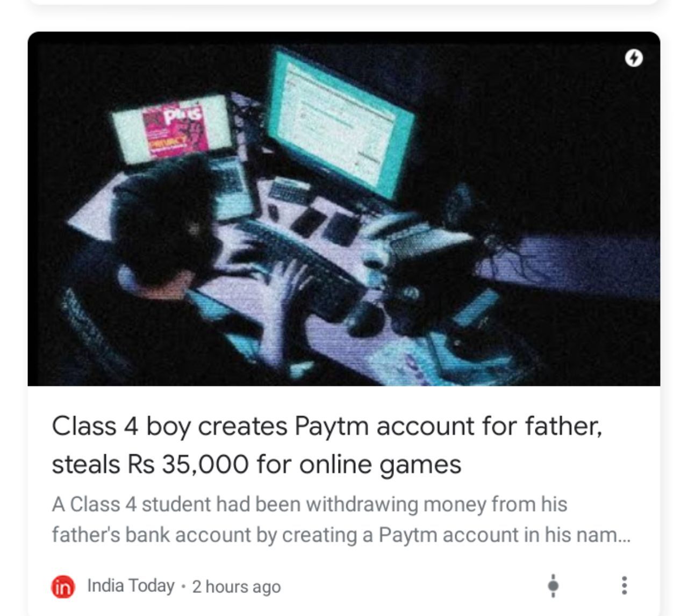This screenshot has height=616, width=688.
Task: Click the India Today red logo icon
Action: (x=63, y=586)
